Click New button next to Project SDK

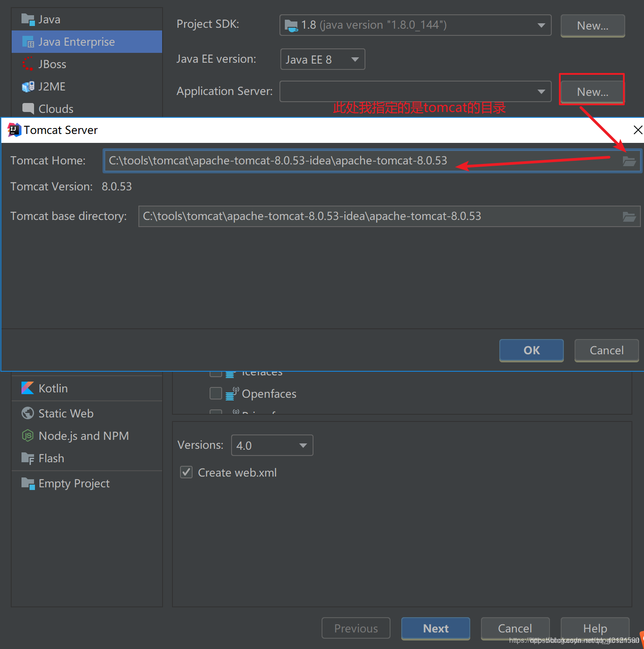point(592,26)
